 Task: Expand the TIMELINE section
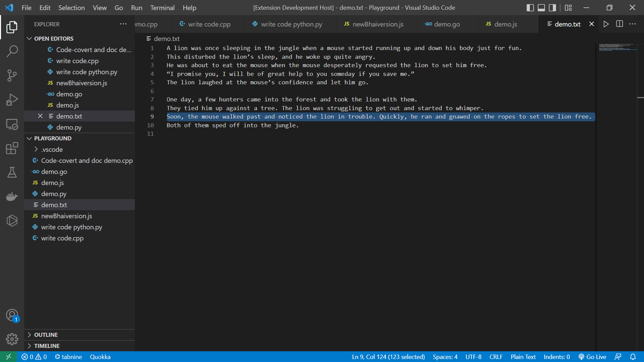coord(79,346)
